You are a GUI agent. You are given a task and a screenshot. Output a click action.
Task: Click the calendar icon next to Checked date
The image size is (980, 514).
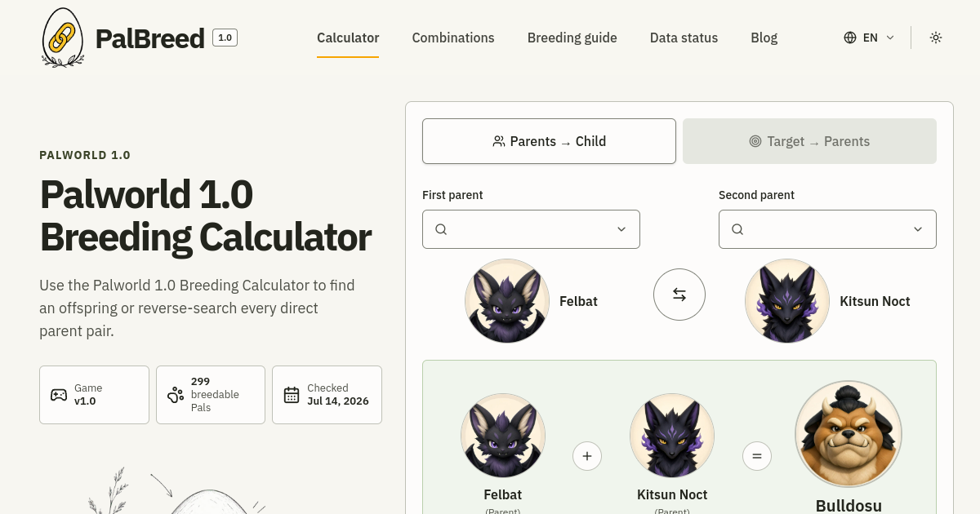292,395
